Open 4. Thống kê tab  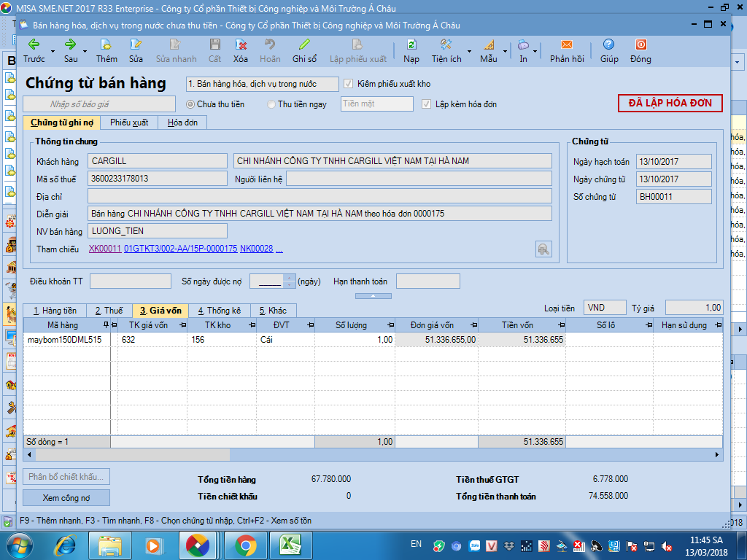[x=220, y=311]
